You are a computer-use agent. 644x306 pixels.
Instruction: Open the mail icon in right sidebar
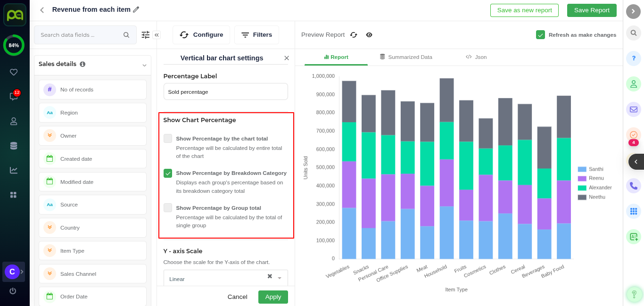coord(633,109)
